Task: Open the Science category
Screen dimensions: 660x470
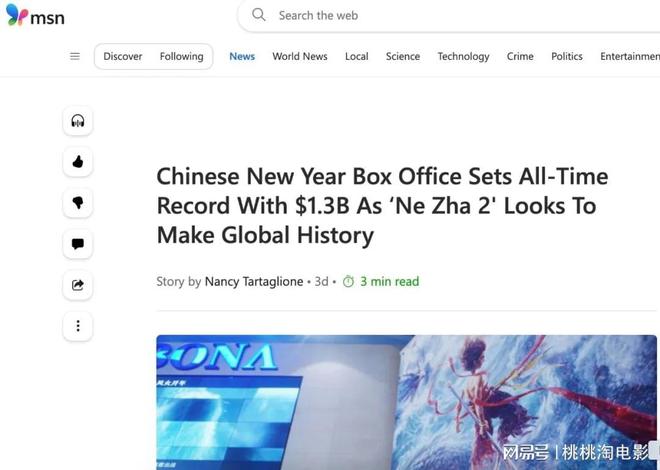Action: pyautogui.click(x=403, y=56)
